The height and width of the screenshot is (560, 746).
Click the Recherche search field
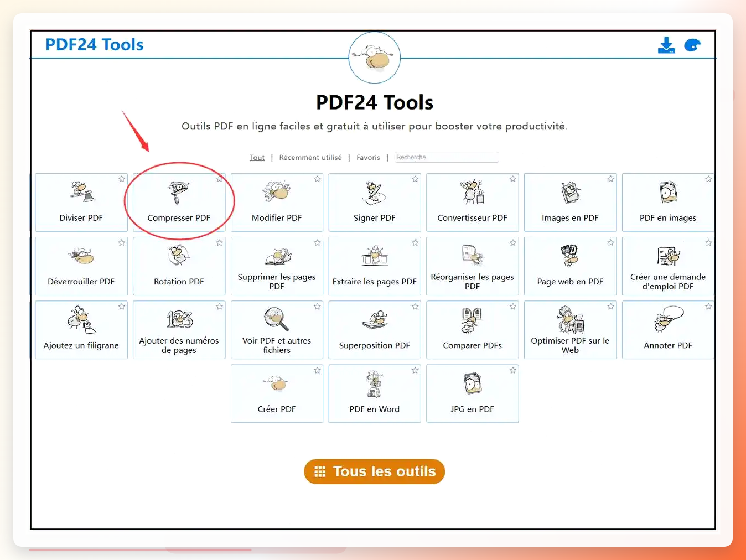447,157
